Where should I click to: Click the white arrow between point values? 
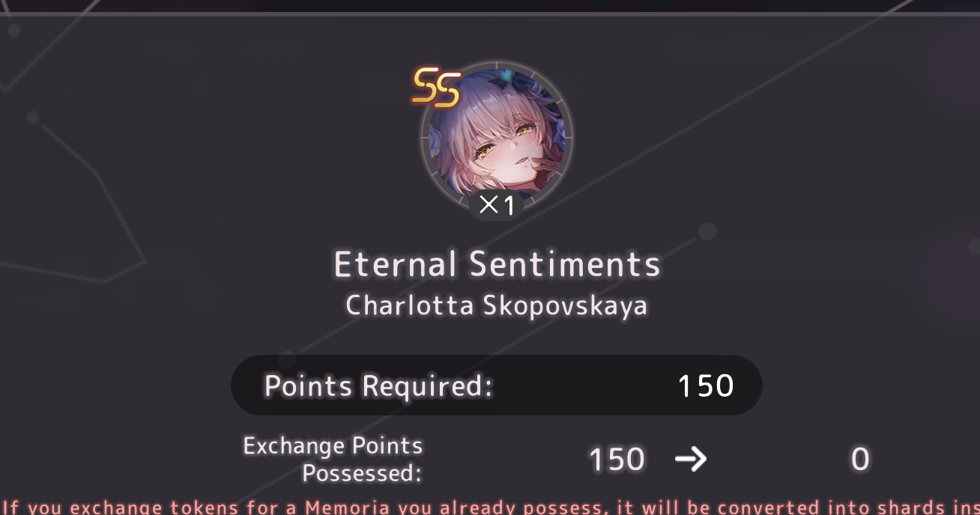tap(690, 459)
